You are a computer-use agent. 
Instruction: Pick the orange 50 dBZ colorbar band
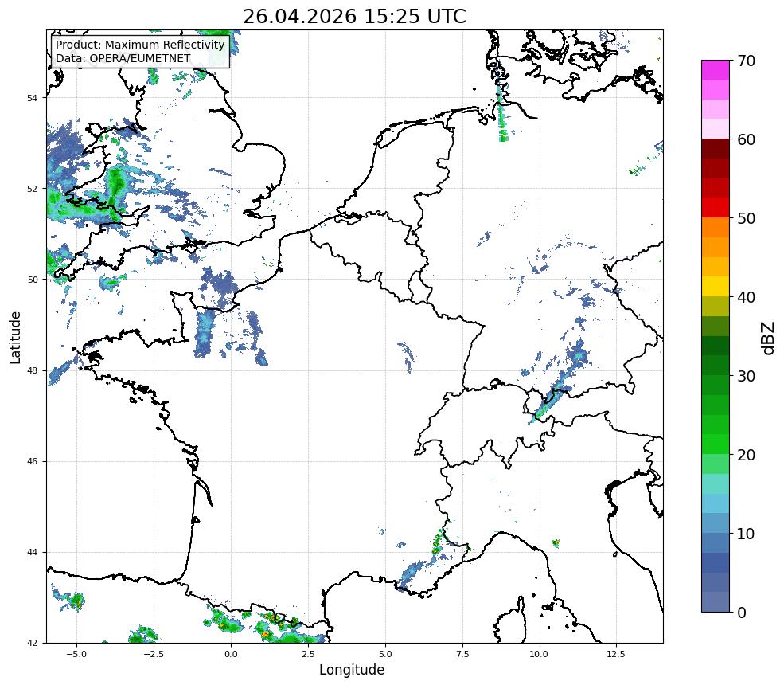point(715,227)
